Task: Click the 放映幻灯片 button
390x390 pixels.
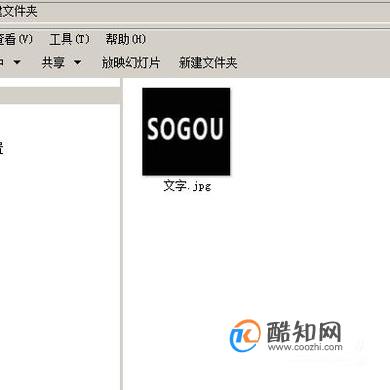Action: tap(131, 62)
